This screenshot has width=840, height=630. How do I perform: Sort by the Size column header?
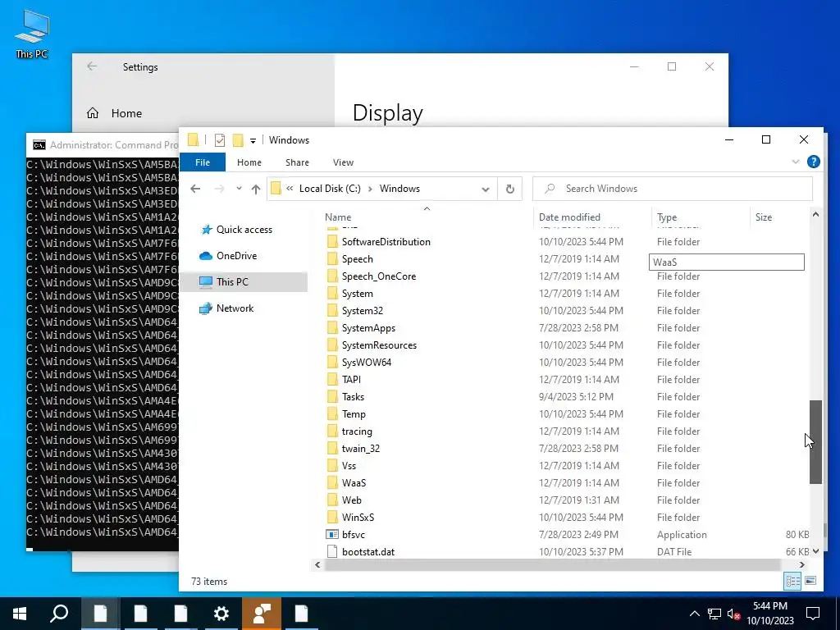click(x=764, y=217)
